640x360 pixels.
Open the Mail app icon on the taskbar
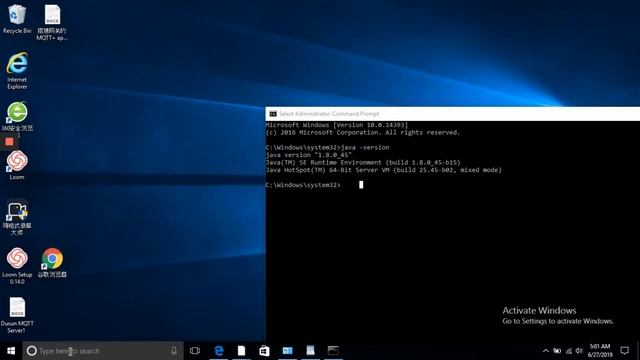(287, 351)
